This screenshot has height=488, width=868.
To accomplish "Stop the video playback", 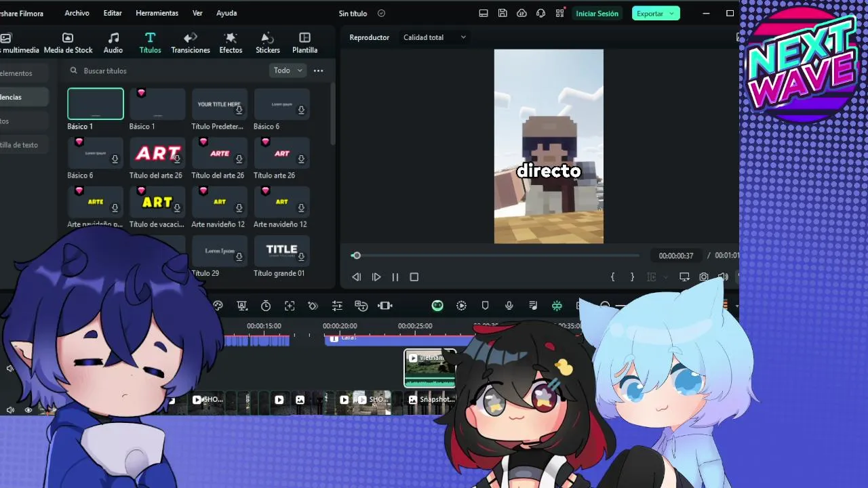I will point(414,277).
